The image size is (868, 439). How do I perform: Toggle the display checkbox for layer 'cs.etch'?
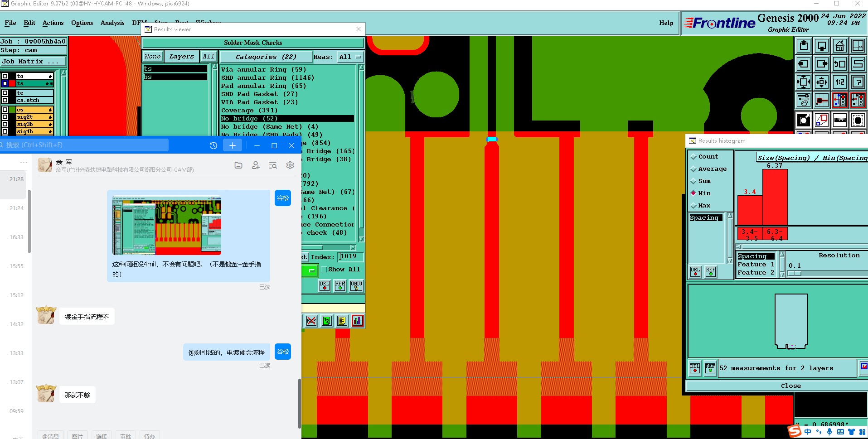point(5,100)
